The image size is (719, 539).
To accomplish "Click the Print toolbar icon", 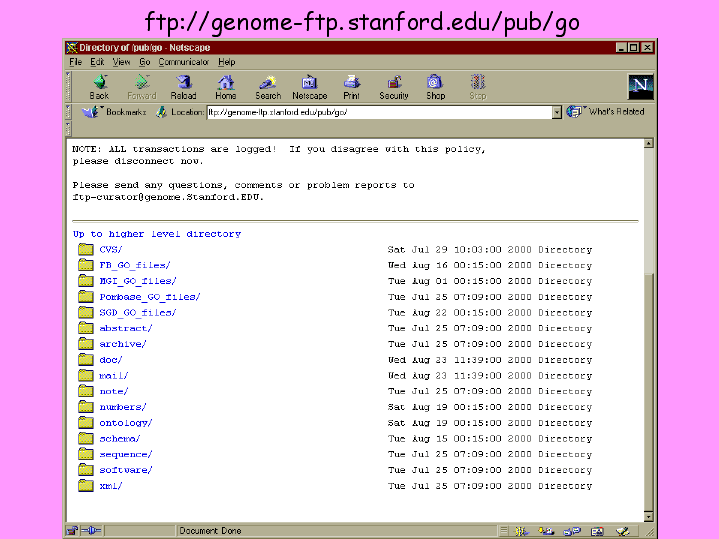I will [x=351, y=86].
